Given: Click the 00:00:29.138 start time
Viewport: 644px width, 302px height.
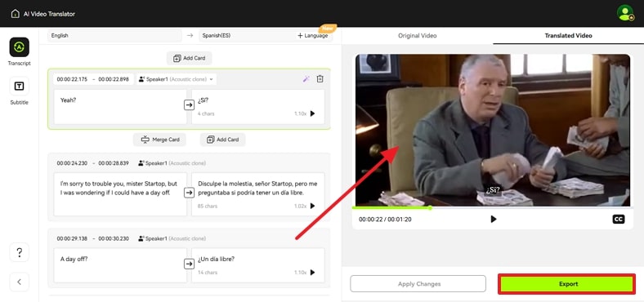Looking at the screenshot, I should click(72, 238).
